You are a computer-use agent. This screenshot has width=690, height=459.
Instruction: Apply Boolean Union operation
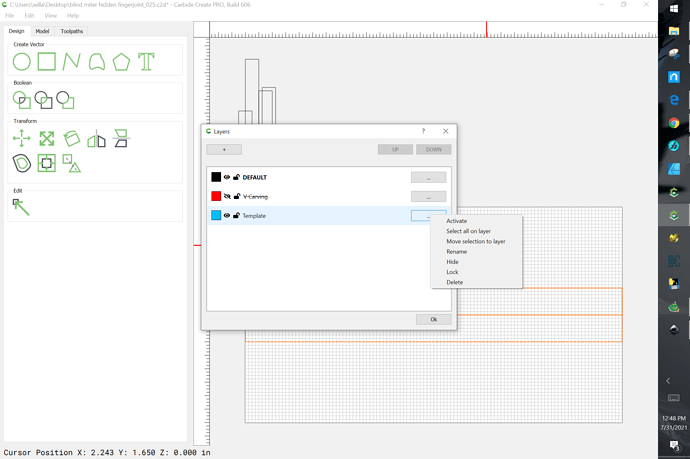point(22,100)
